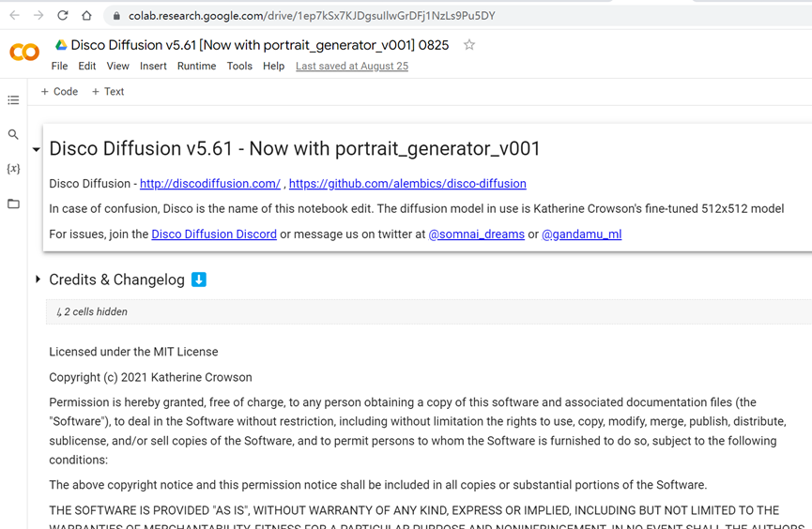Open the variables inspector panel

coord(13,169)
